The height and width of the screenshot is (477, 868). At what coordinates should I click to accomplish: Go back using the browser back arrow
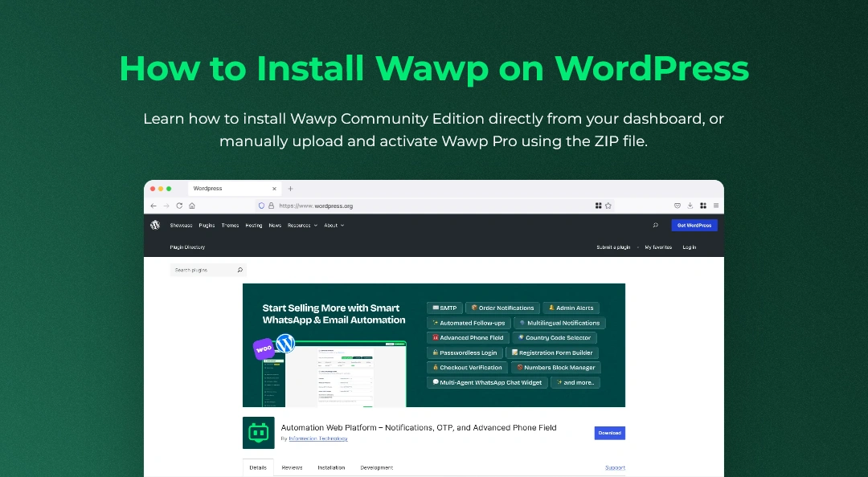[x=154, y=206]
